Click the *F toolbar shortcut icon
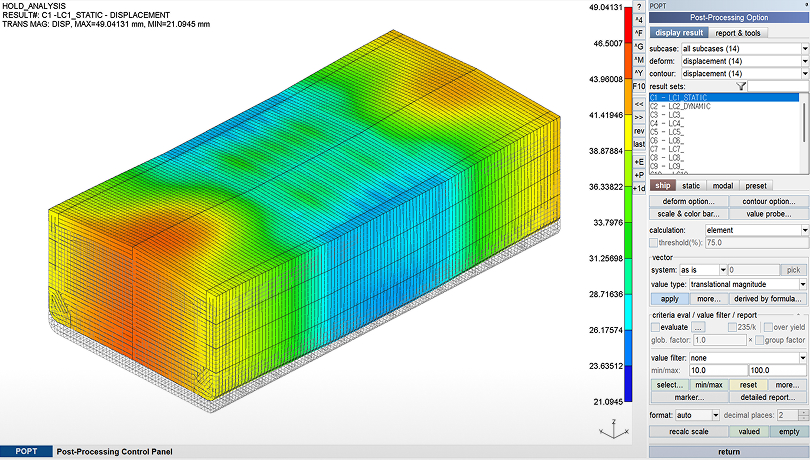 639,33
